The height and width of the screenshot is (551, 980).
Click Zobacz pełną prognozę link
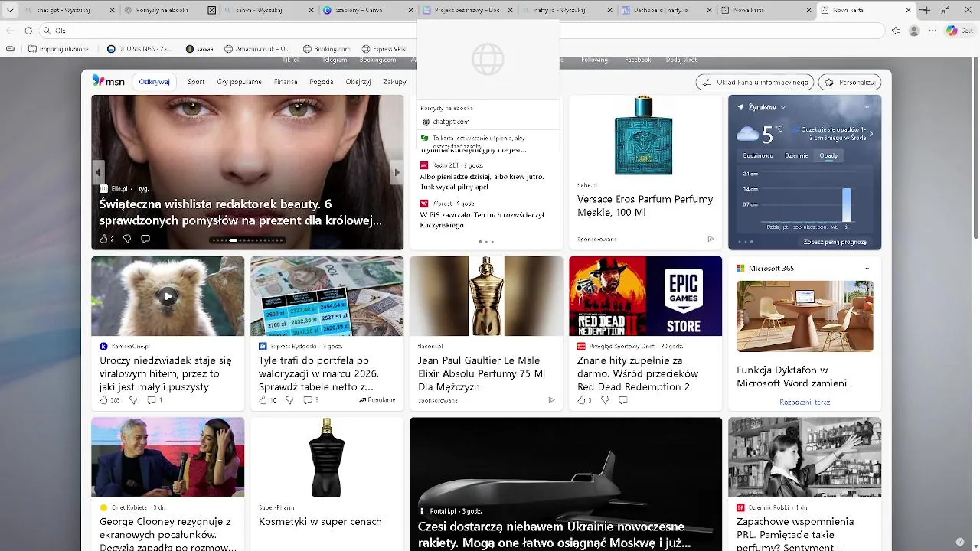pyautogui.click(x=835, y=242)
